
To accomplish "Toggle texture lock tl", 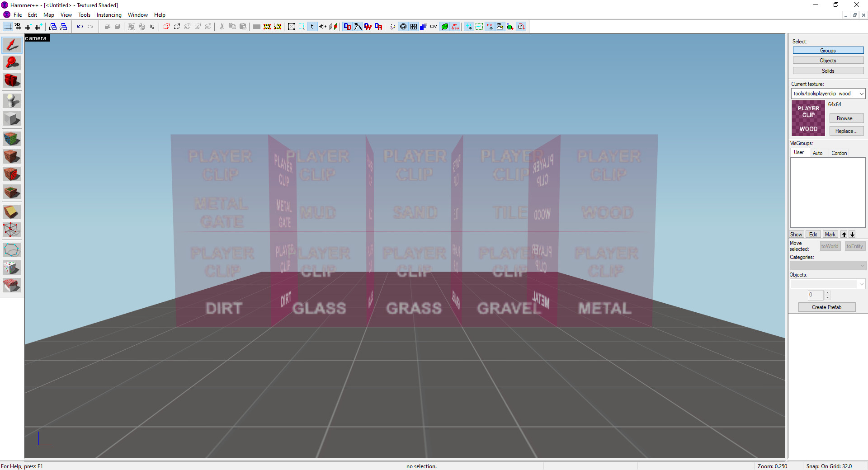I will (x=312, y=26).
